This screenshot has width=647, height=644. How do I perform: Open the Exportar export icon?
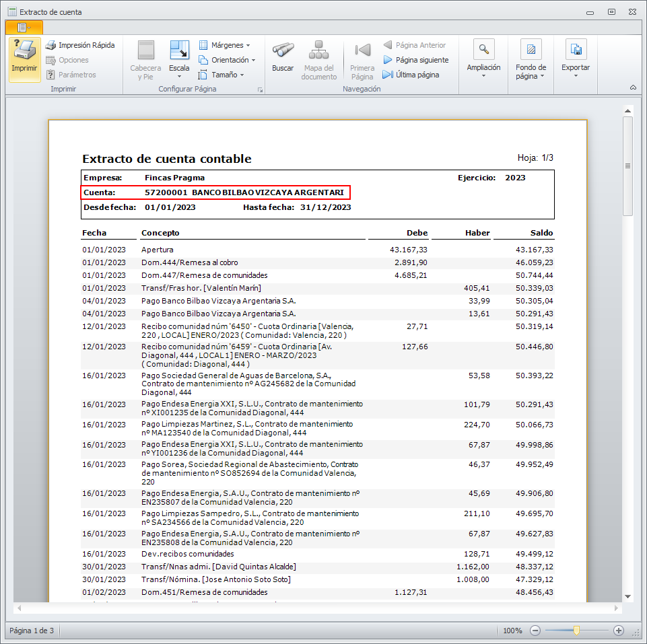pyautogui.click(x=576, y=49)
